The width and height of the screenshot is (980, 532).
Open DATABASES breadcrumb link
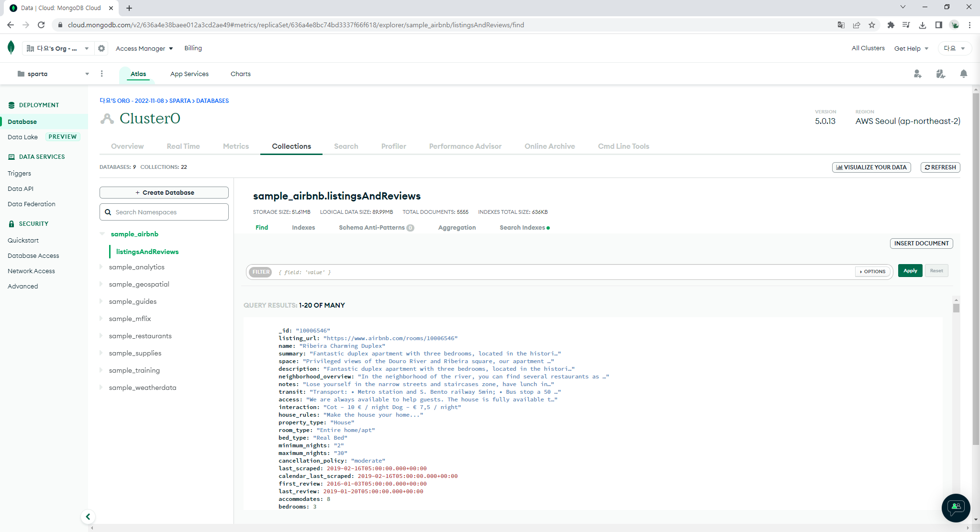coord(212,101)
